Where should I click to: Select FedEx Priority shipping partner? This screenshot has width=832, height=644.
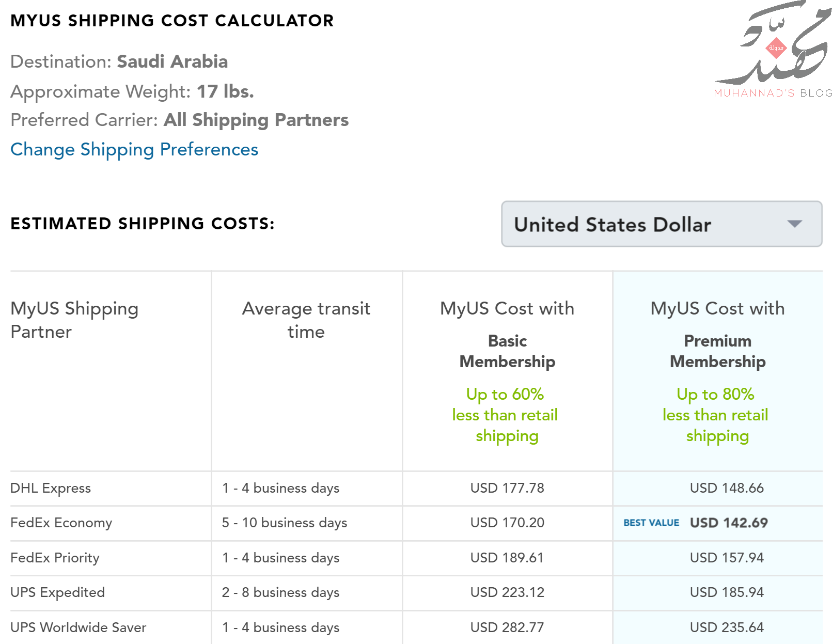(55, 558)
